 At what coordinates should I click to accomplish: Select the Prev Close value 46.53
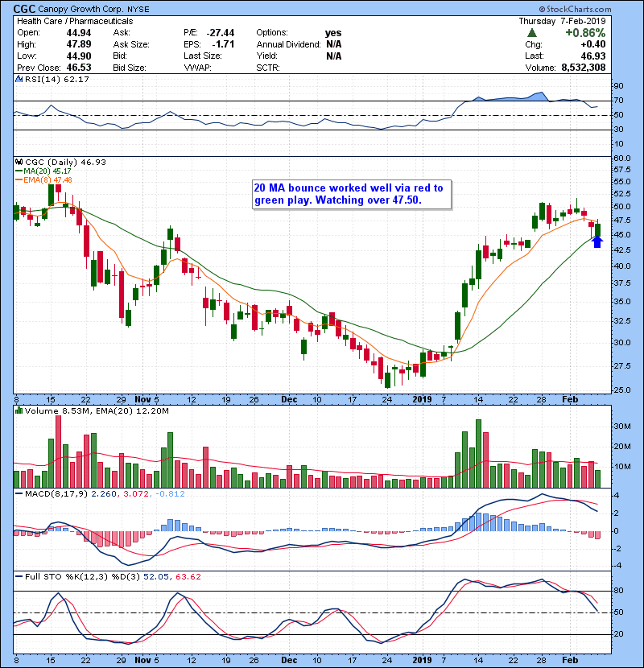pyautogui.click(x=79, y=68)
